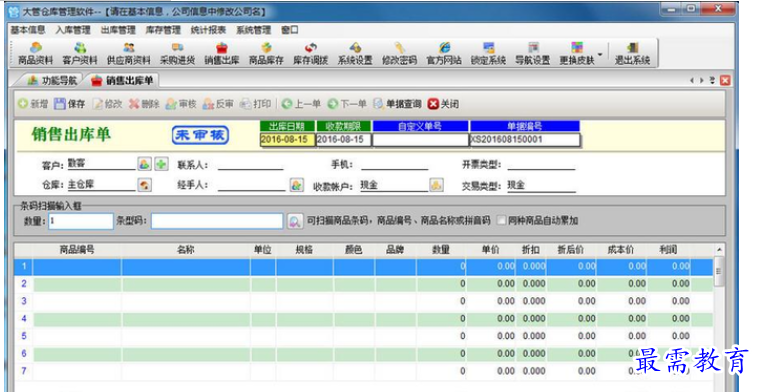The height and width of the screenshot is (392, 757).
Task: Go to next order with 下一单
Action: [347, 104]
